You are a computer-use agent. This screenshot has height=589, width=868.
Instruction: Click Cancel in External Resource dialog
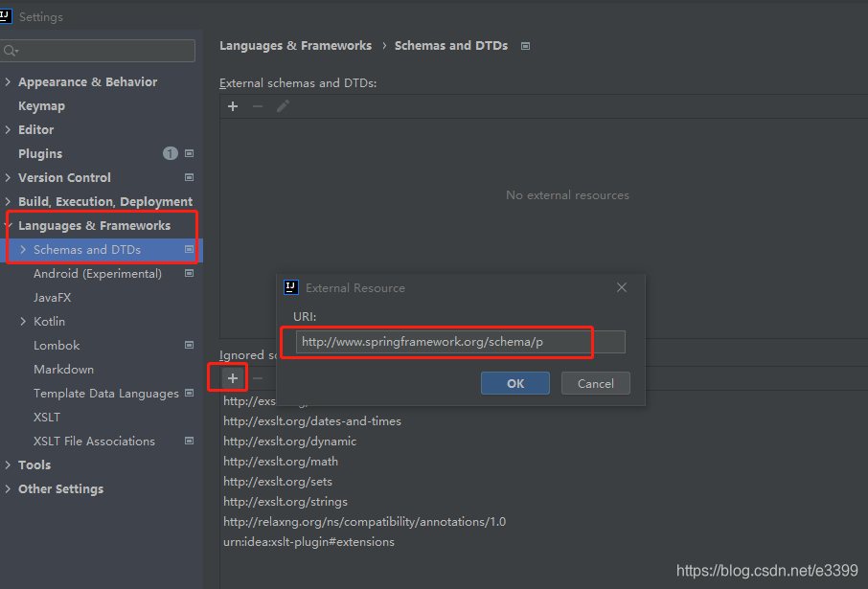[595, 383]
